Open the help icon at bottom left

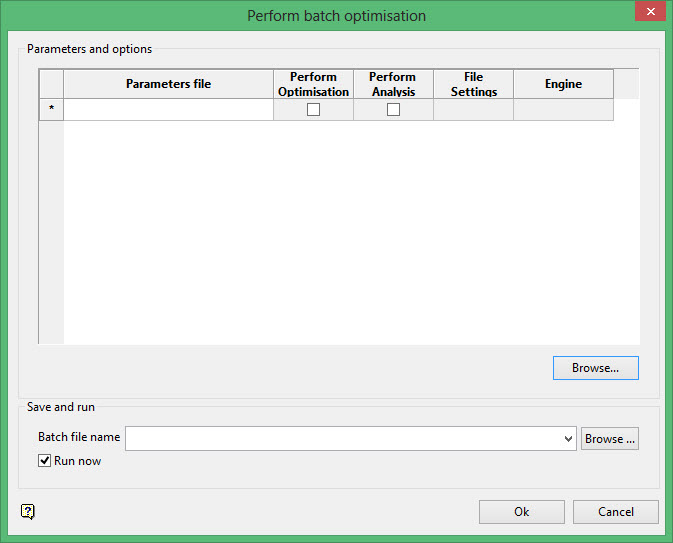pyautogui.click(x=28, y=511)
